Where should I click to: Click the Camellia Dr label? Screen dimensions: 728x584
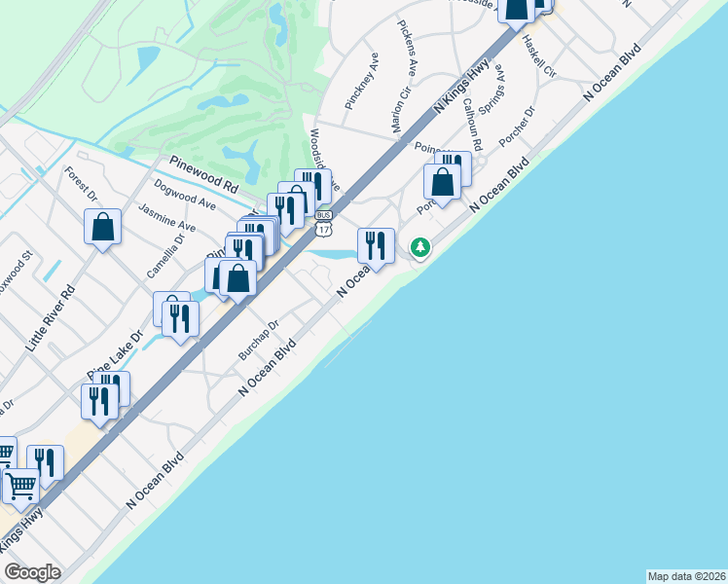tap(165, 256)
